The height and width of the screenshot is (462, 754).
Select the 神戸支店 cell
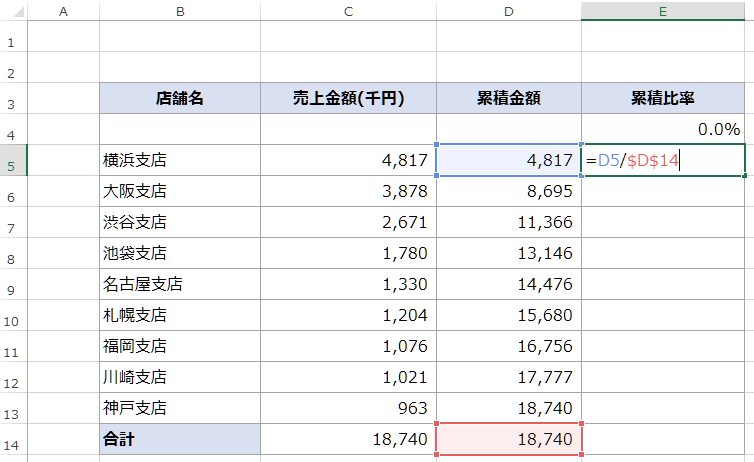180,408
